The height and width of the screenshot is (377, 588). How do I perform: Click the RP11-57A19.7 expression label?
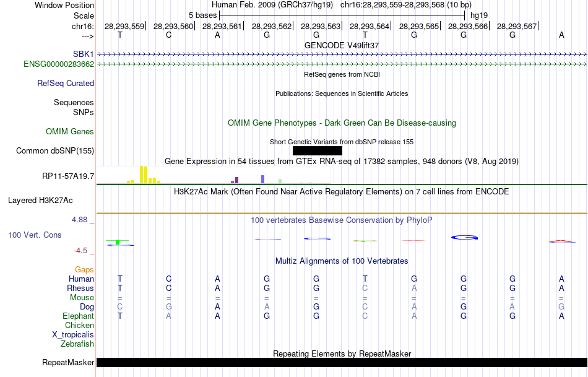tap(68, 176)
